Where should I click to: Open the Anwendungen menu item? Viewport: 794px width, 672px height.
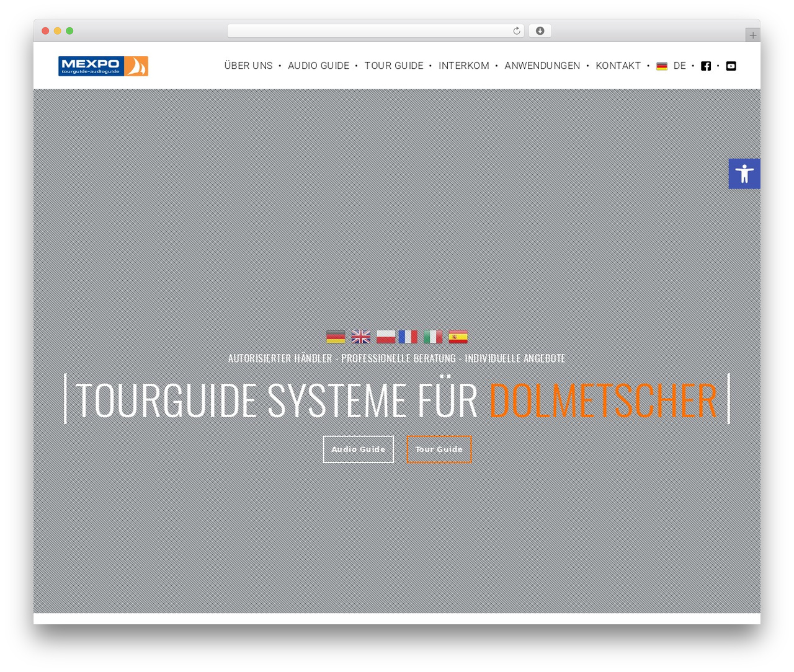(x=542, y=66)
